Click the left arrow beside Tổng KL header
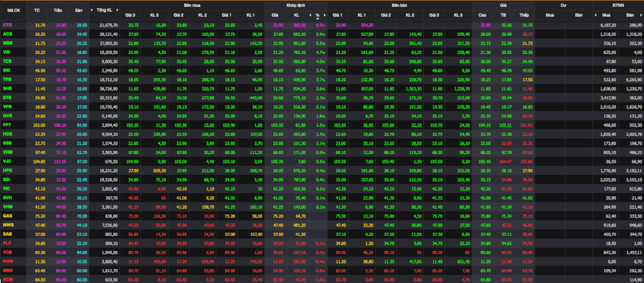 [x=92, y=10]
